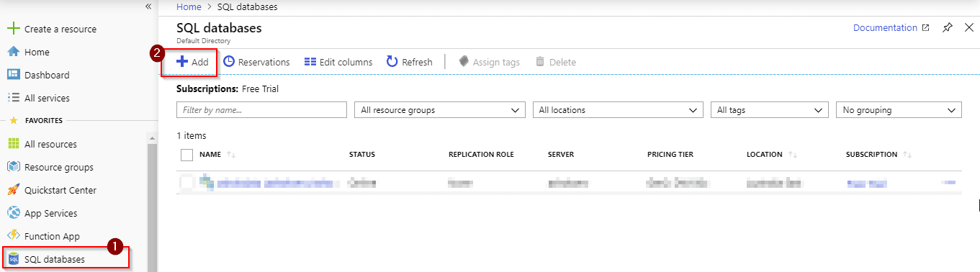Add a new SQL database
The height and width of the screenshot is (272, 980).
point(192,62)
